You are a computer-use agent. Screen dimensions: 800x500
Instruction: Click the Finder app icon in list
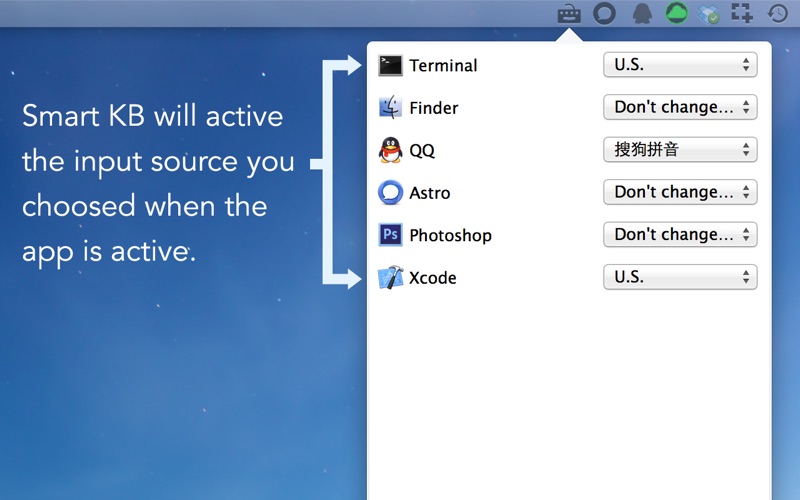390,108
